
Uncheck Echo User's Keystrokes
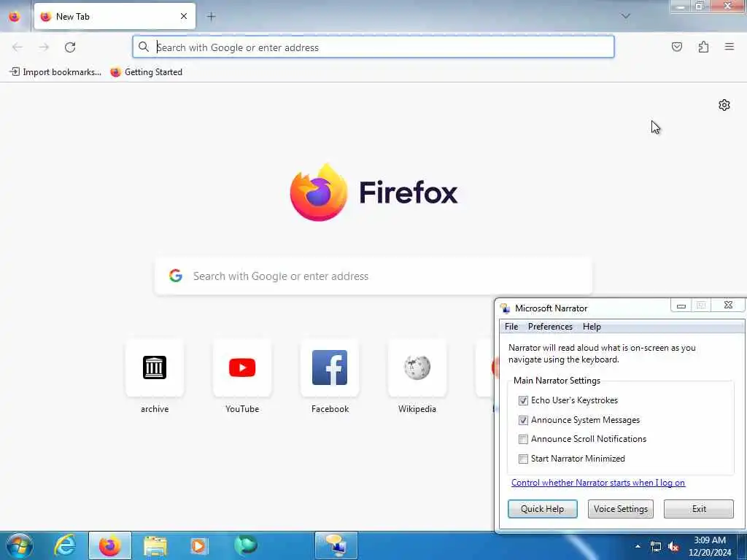[x=523, y=400]
